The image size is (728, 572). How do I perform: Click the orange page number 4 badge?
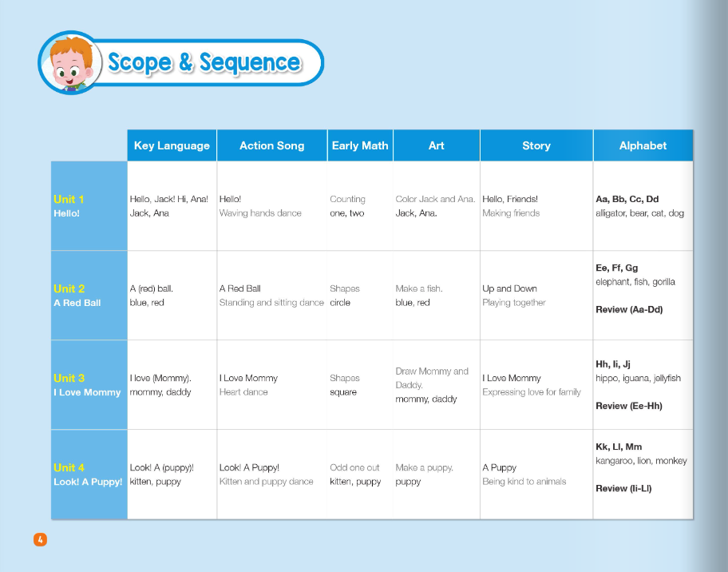(40, 539)
